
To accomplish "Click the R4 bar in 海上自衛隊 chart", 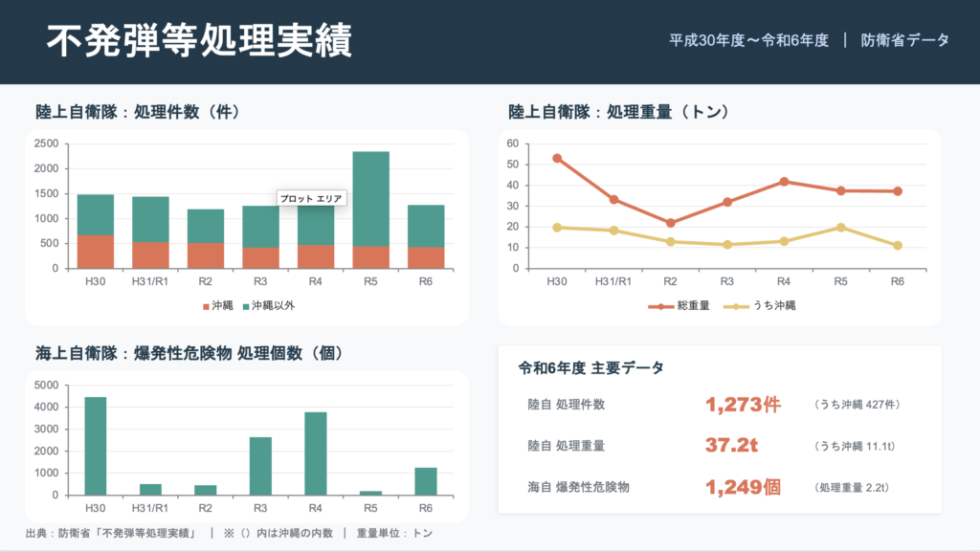I will 315,453.
